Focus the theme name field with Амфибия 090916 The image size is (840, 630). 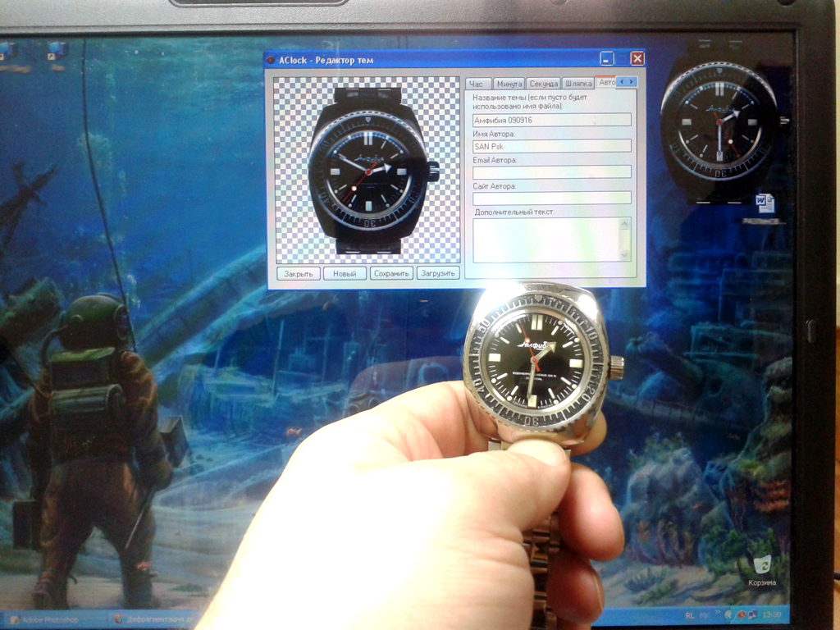pos(552,120)
